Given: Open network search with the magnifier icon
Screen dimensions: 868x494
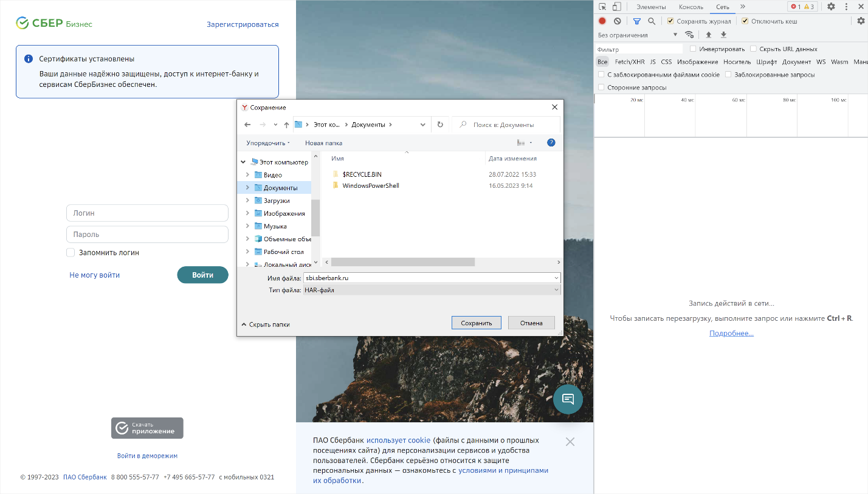Looking at the screenshot, I should coord(652,21).
